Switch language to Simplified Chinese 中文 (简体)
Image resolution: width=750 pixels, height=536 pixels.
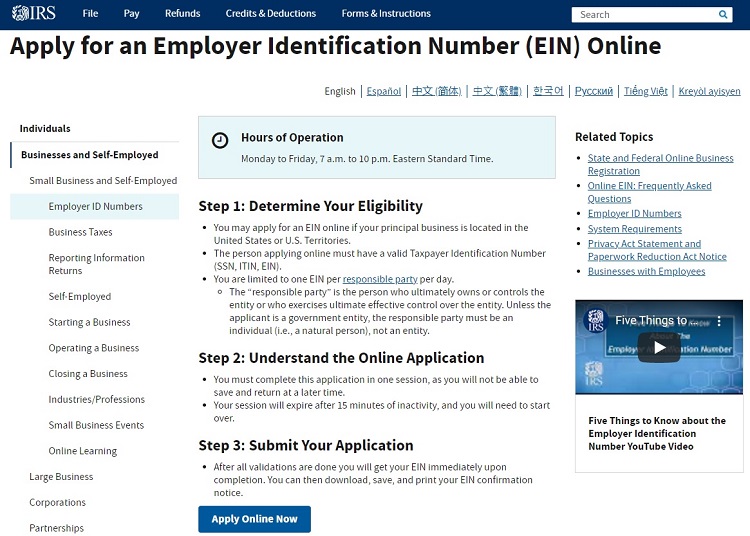(x=436, y=91)
